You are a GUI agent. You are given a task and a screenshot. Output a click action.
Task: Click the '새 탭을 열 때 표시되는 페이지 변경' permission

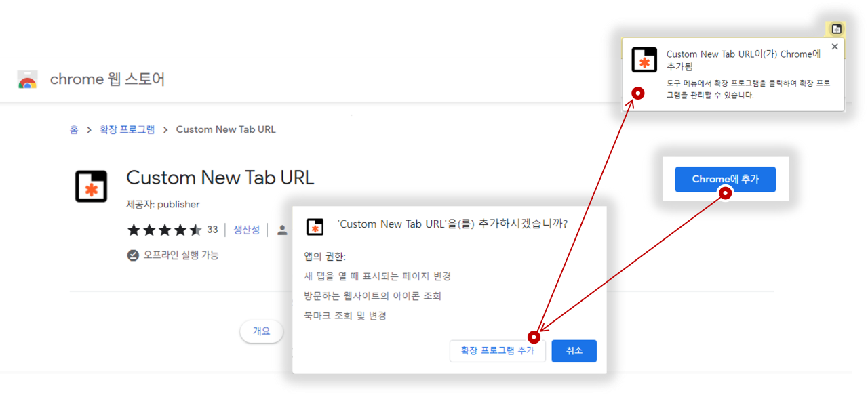[x=378, y=276]
